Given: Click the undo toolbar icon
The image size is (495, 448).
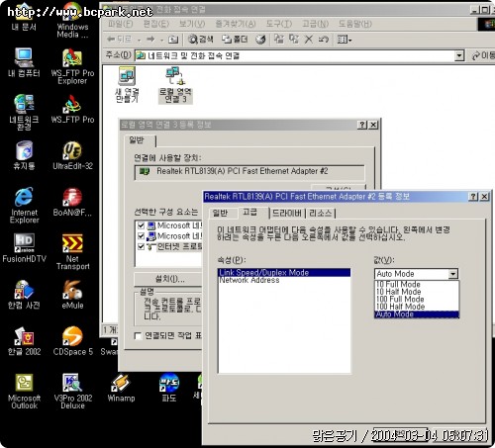Looking at the screenshot, I should tap(324, 40).
